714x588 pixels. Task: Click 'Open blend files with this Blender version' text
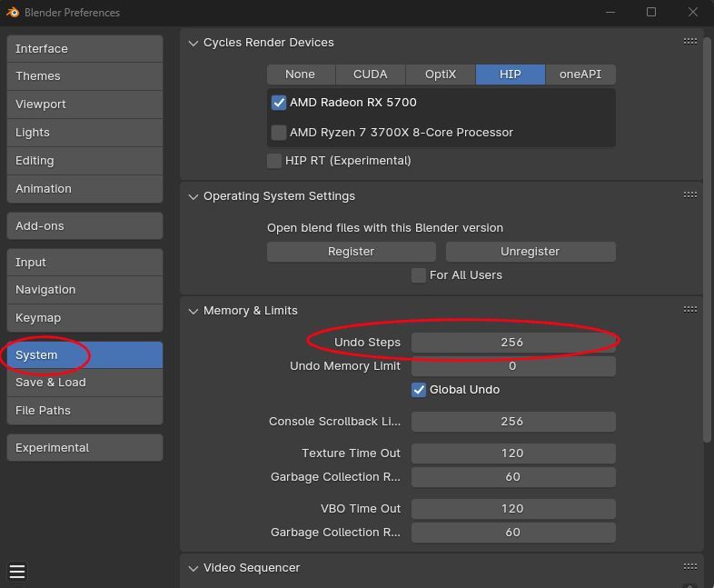[x=385, y=228]
